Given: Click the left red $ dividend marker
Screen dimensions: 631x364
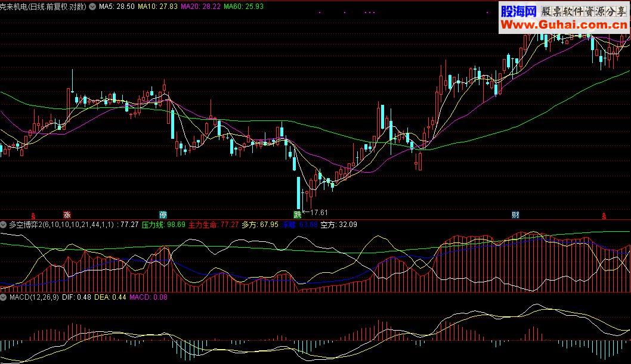Looking at the screenshot, I should [33, 216].
